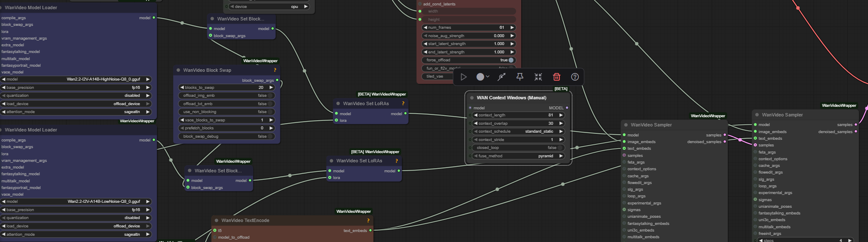Screen dimensions: 868x242
Task: Decrease start_latent_strength with left arrow
Action: [x=425, y=44]
